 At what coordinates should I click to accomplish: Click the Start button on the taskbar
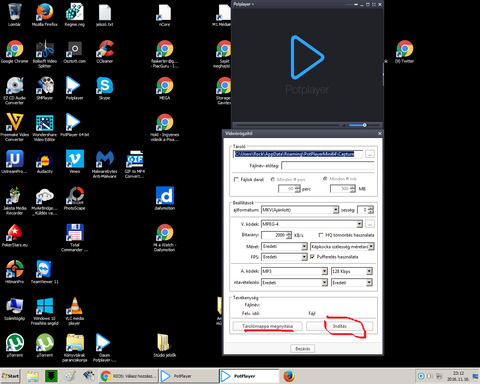(10, 376)
